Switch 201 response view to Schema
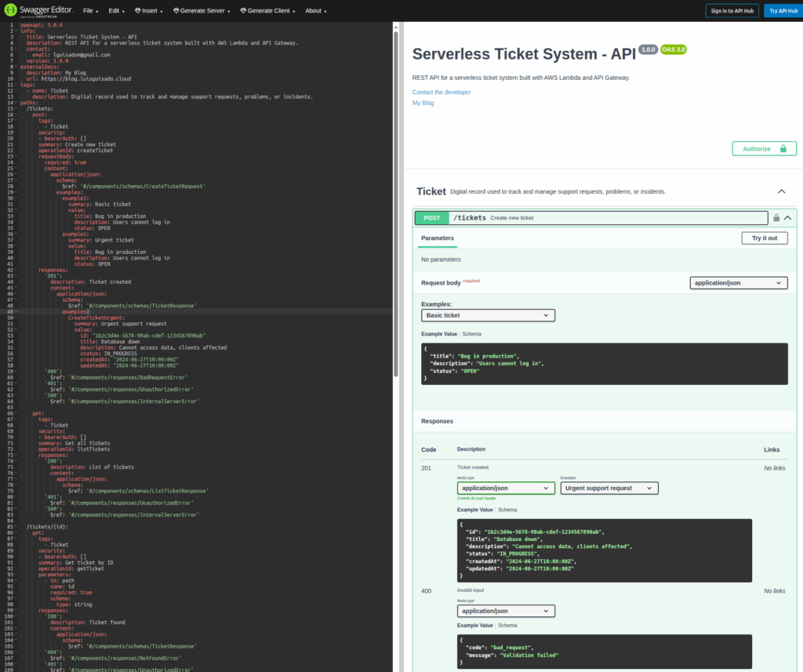This screenshot has width=803, height=672. click(507, 510)
